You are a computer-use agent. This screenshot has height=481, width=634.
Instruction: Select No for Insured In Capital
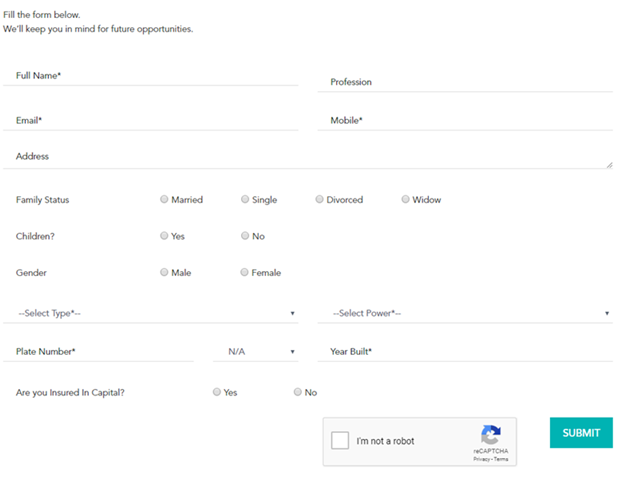298,392
